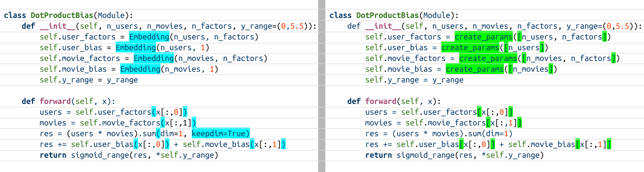Click create_params on the user_factors line
644x172 pixels.
pyautogui.click(x=483, y=37)
